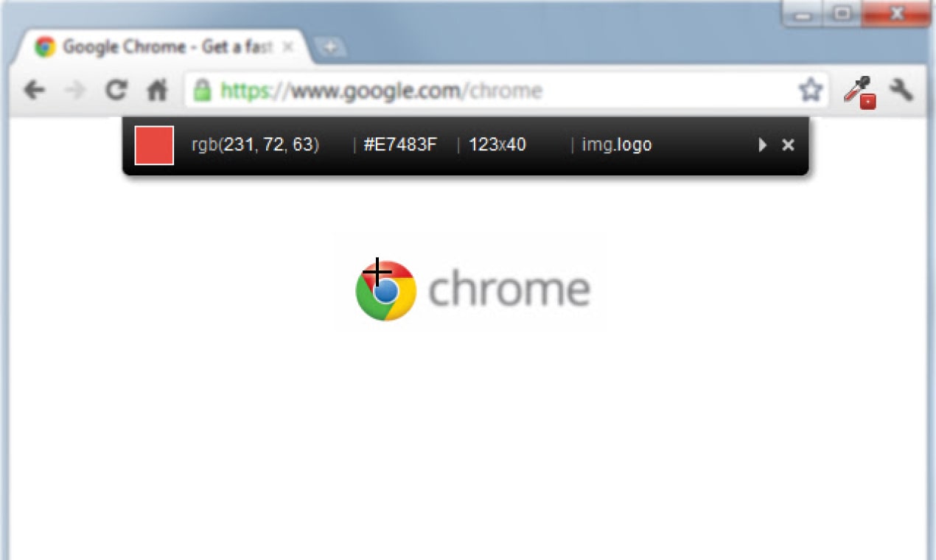Click the Forward navigation arrow
The width and height of the screenshot is (936, 560).
74,91
